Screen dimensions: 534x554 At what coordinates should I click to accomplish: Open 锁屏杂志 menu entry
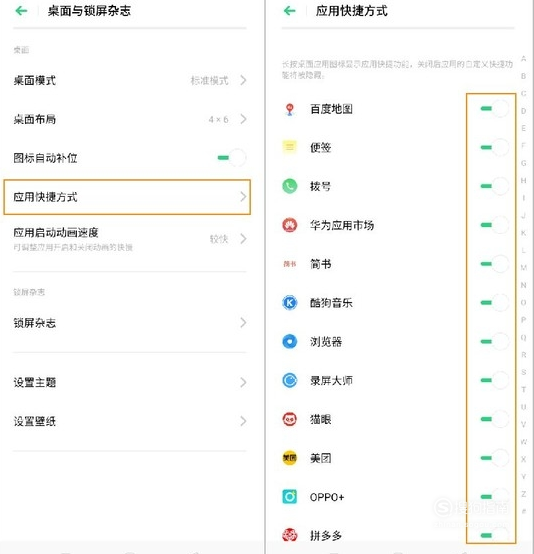[x=130, y=323]
